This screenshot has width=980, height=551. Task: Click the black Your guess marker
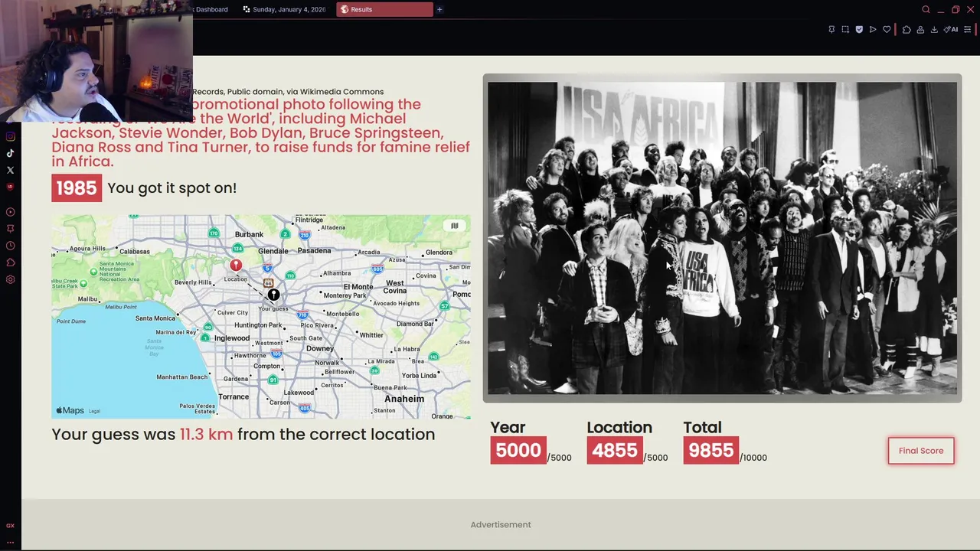[x=273, y=295]
